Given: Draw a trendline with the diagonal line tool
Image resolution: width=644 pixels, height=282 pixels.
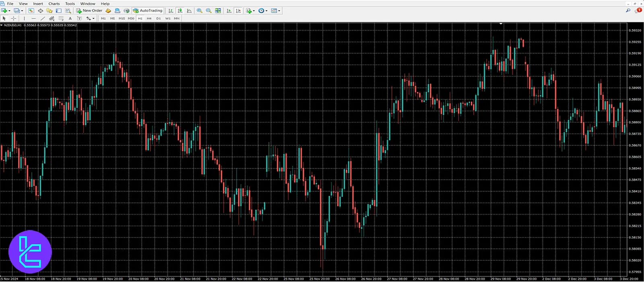Looking at the screenshot, I should (43, 19).
